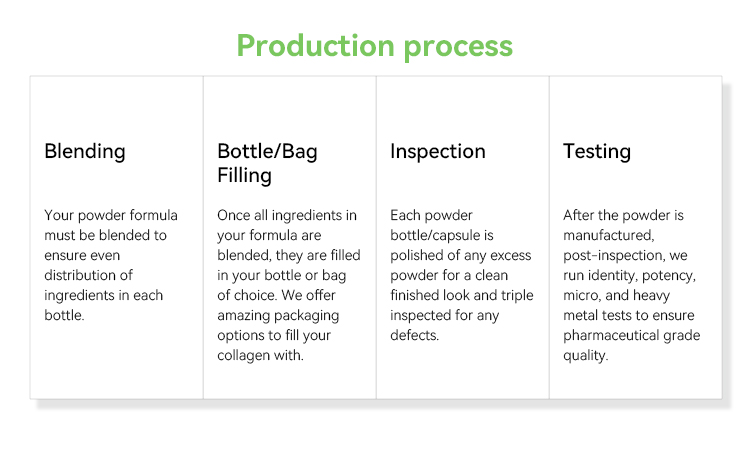This screenshot has width=750, height=474.
Task: Click the green Production process title
Action: pyautogui.click(x=374, y=46)
